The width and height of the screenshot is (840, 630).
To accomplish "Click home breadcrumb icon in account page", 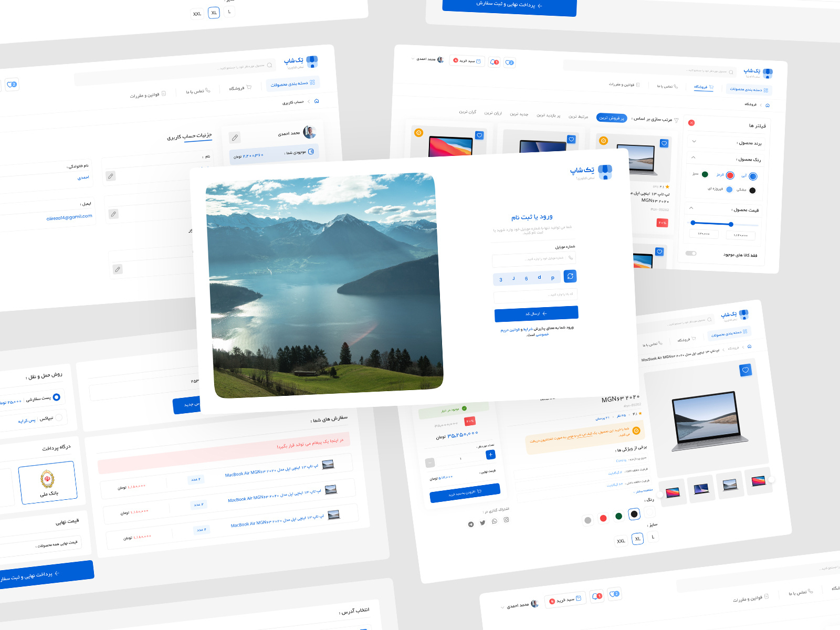I will (x=317, y=101).
